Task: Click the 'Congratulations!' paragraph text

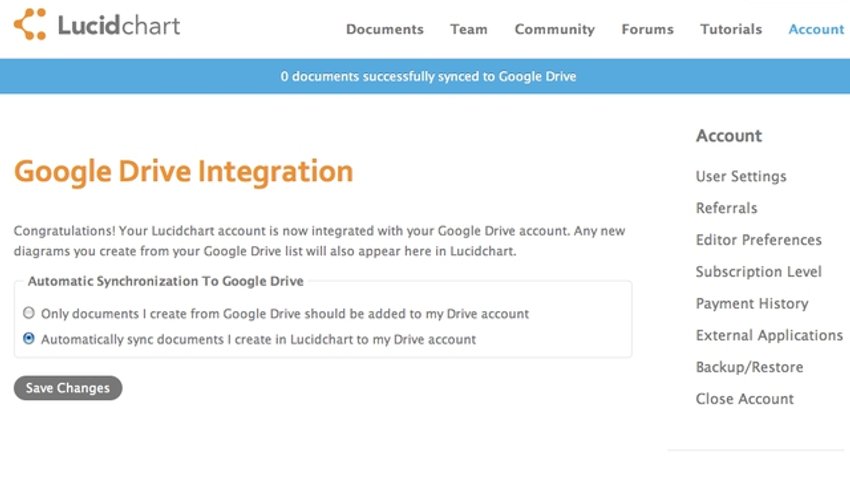Action: pos(319,241)
